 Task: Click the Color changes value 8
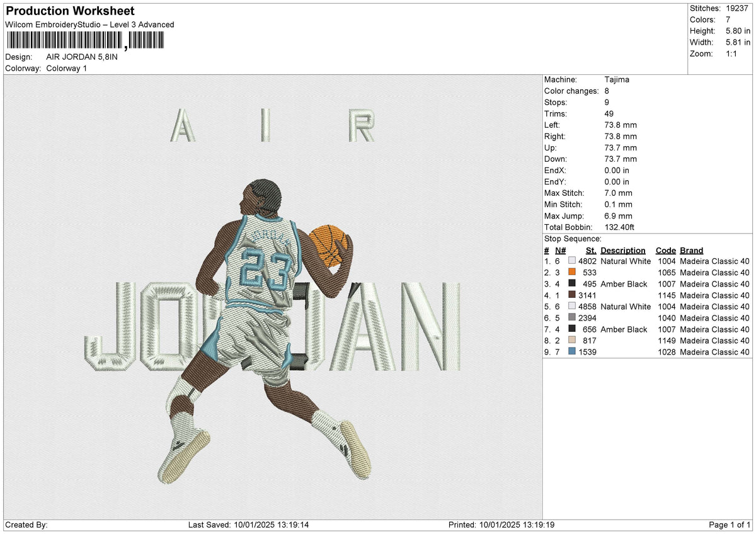point(607,91)
